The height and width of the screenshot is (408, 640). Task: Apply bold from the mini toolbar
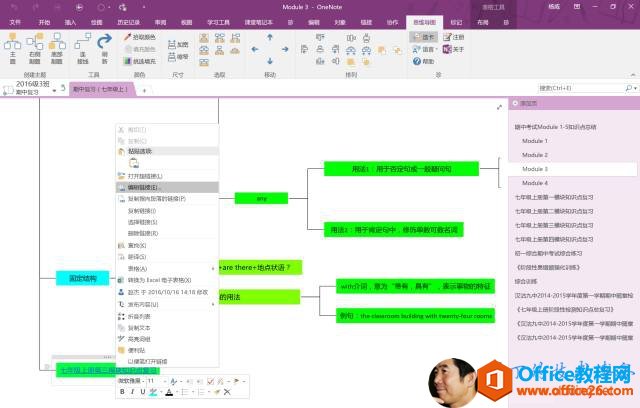122,392
